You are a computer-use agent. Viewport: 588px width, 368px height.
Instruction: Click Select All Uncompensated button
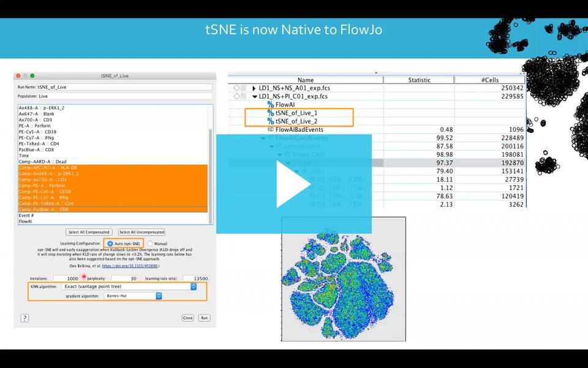[141, 232]
